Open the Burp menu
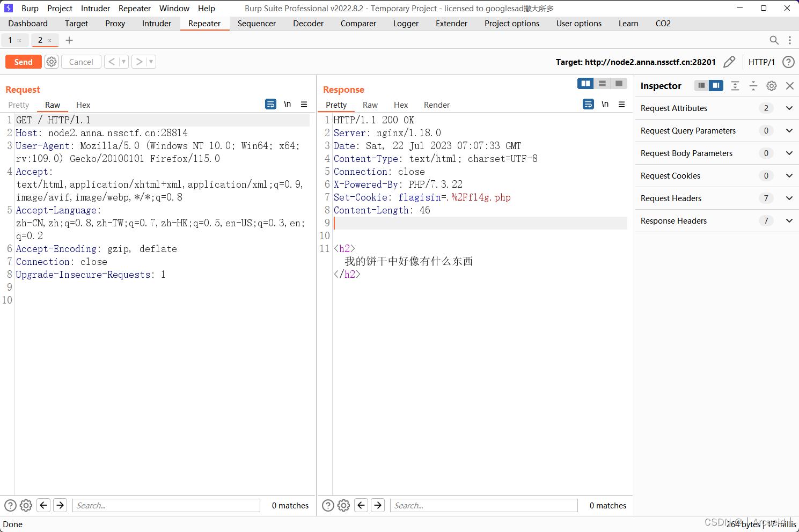 (30, 9)
